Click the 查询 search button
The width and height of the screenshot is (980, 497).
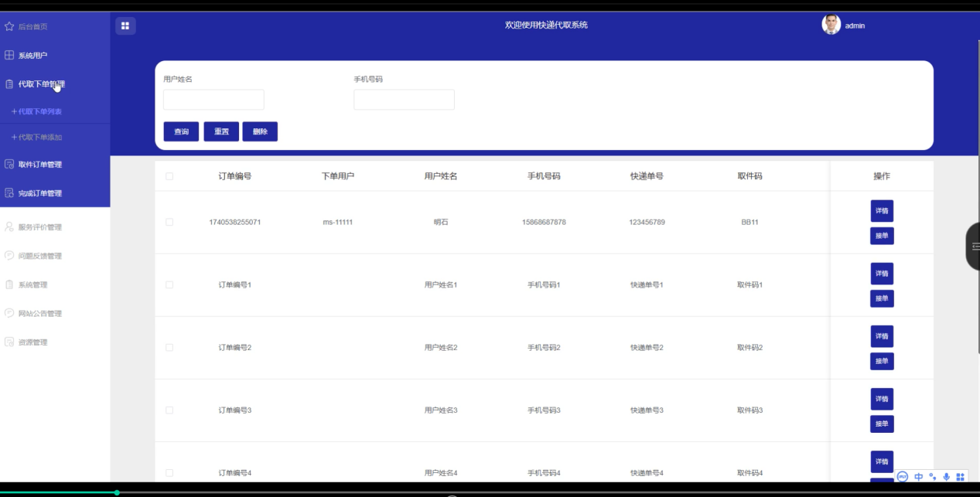click(x=182, y=131)
